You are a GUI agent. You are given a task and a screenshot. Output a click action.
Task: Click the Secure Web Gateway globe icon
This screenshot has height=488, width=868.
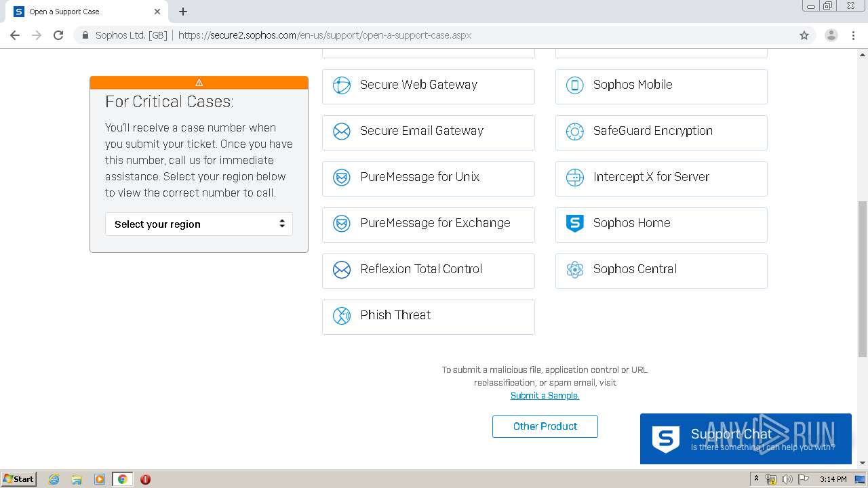tap(342, 85)
